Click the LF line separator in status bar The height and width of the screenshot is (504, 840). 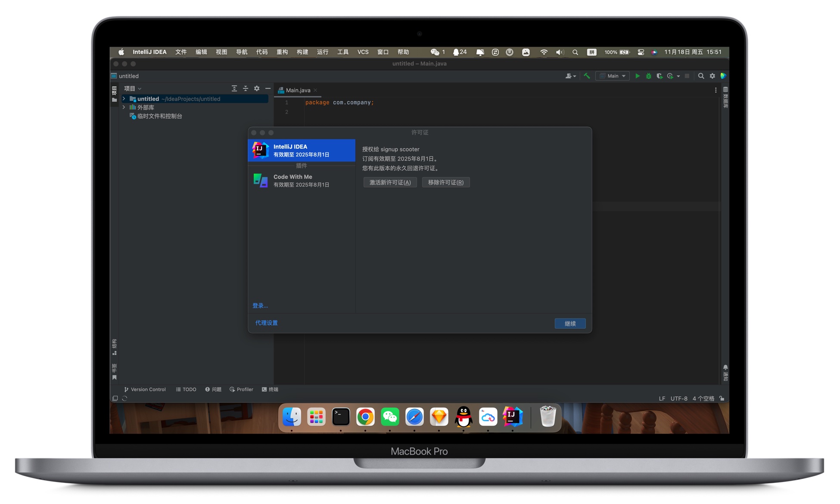pos(662,398)
